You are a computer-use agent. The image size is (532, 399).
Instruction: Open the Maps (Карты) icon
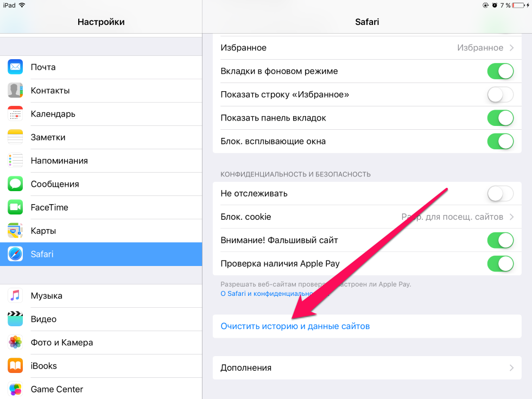point(15,231)
